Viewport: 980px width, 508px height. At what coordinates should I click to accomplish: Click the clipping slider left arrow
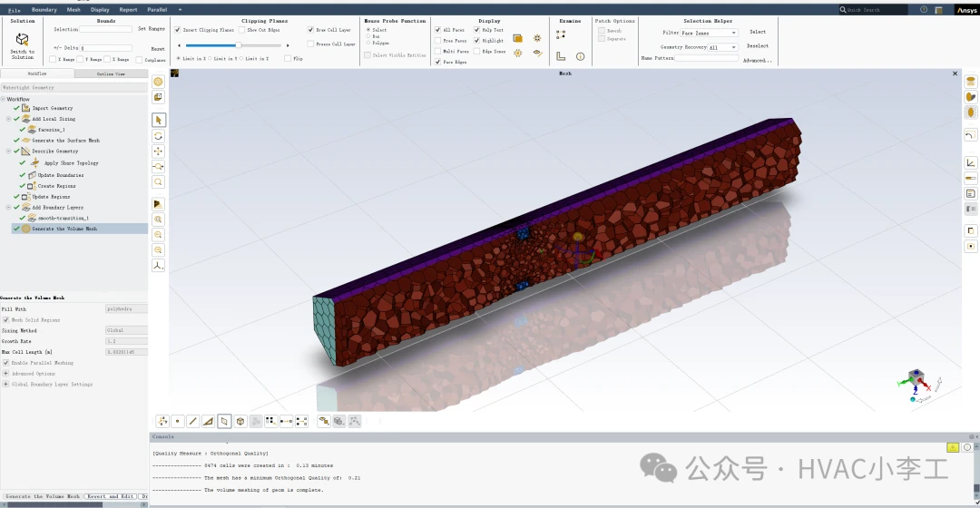coord(180,45)
